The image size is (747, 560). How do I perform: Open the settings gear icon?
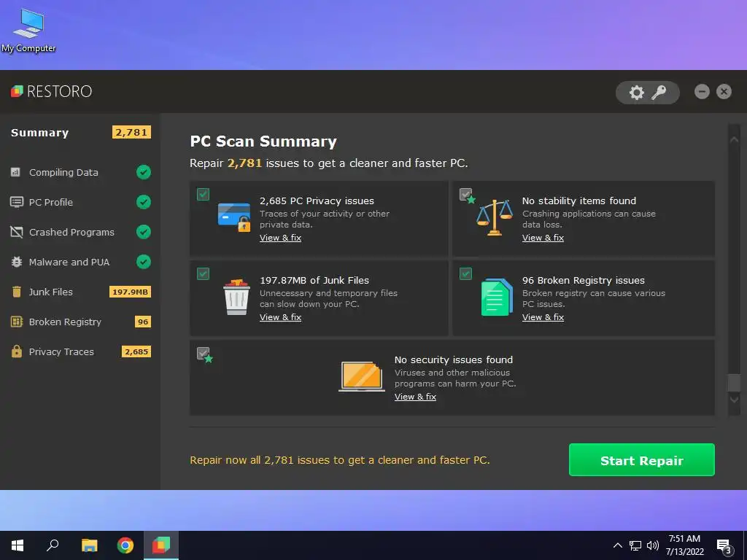click(x=636, y=93)
